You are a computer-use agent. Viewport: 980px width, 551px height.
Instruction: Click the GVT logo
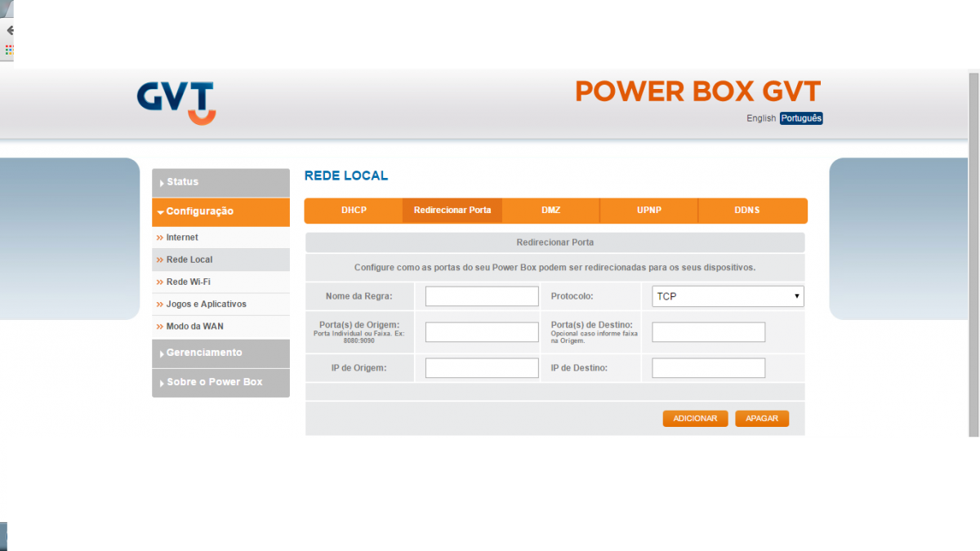pos(176,103)
